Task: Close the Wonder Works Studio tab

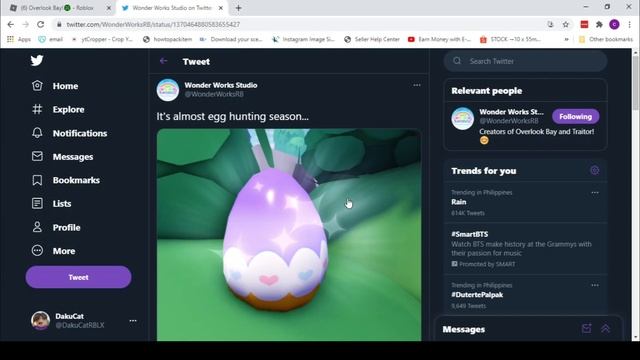Action: tap(221, 8)
